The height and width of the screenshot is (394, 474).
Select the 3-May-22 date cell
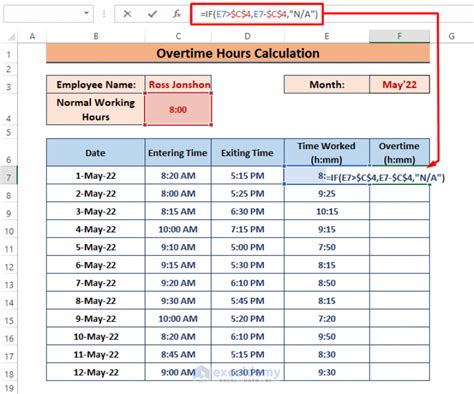point(96,211)
